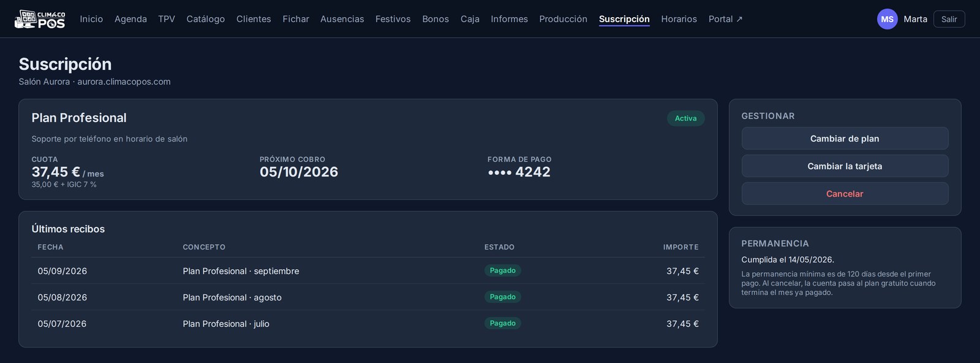Select the 05/07/2026 receipt date
This screenshot has height=363, width=980.
click(x=62, y=324)
